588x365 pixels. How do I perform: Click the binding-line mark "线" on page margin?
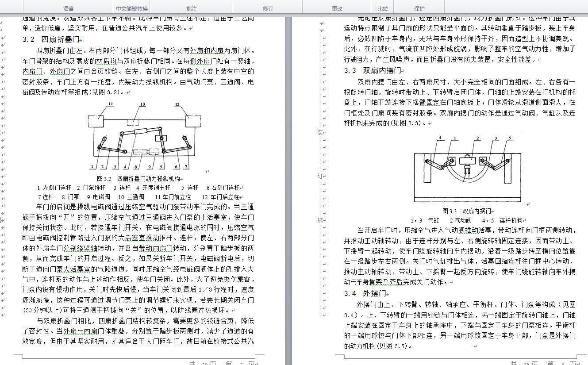tap(319, 220)
